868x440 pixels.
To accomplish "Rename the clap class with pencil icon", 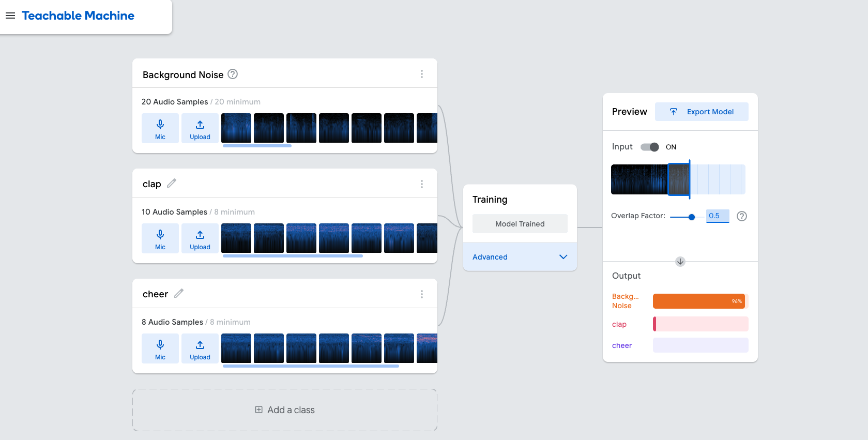I will [x=172, y=183].
